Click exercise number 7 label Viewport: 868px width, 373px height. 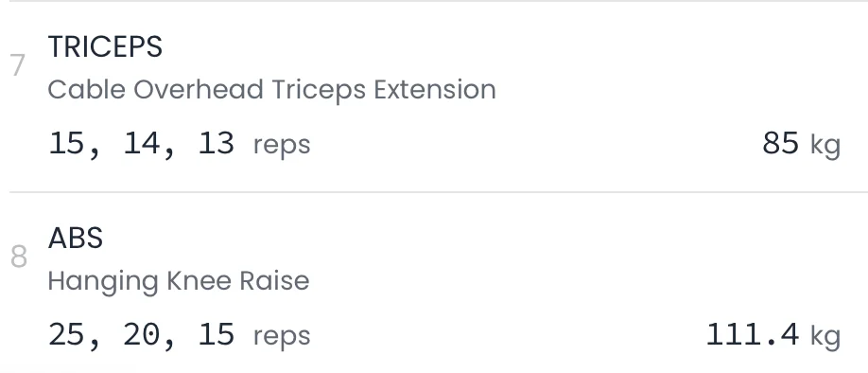click(18, 65)
